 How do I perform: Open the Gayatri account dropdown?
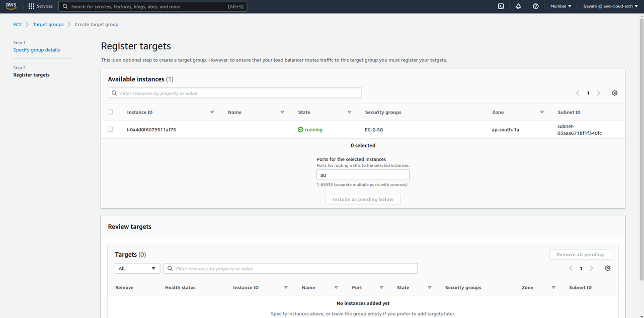point(611,7)
